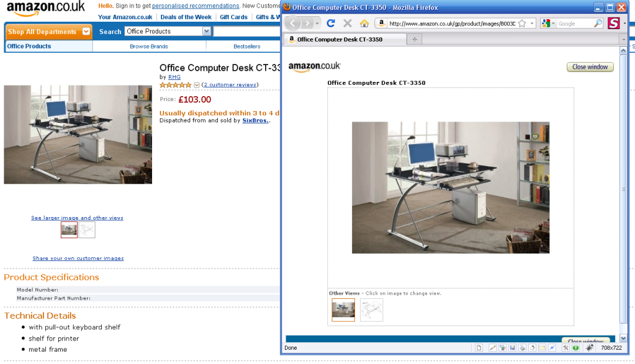
Task: Open Browse Brands in the navigation bar
Action: click(x=148, y=47)
